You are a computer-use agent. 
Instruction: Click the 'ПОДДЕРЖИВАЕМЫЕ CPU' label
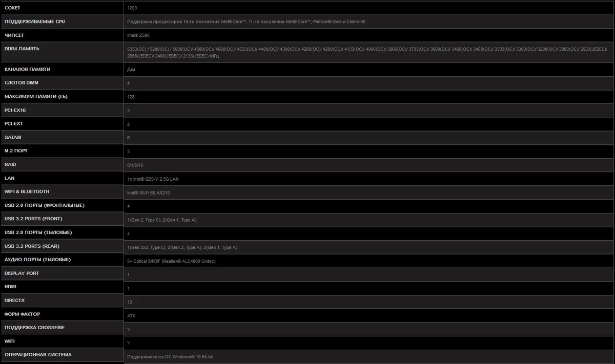[x=34, y=22]
